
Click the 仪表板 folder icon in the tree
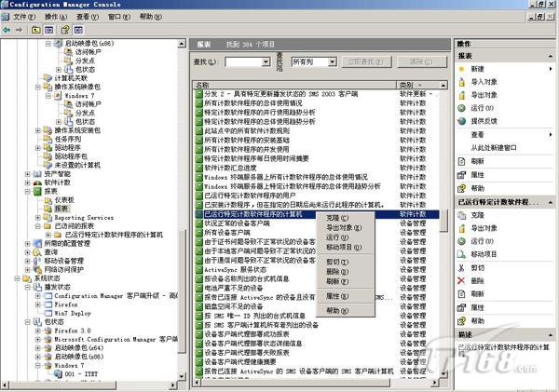[x=48, y=200]
